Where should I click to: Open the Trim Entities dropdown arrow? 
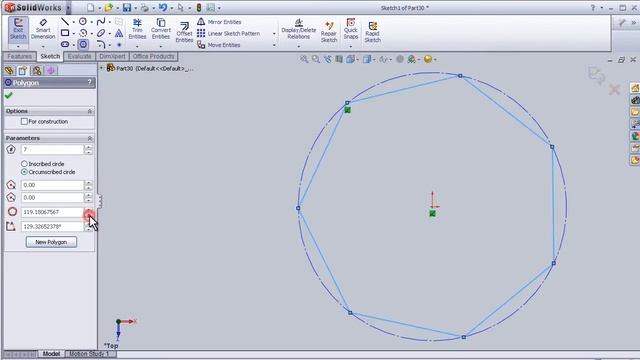137,47
